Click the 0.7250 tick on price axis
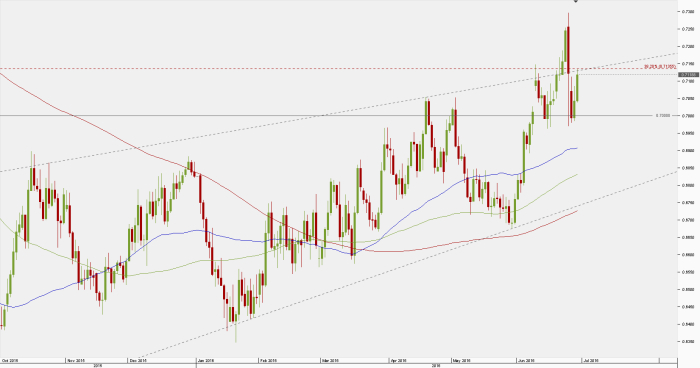This screenshot has height=368, width=700. click(x=688, y=29)
